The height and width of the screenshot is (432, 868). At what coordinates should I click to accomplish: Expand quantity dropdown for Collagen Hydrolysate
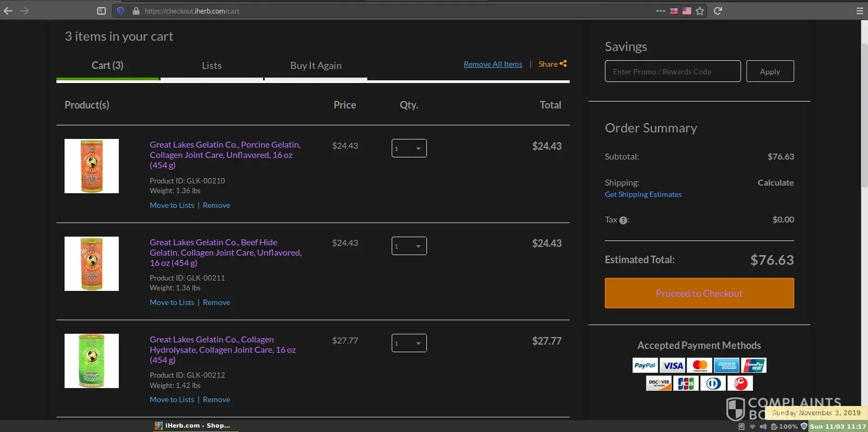pos(409,343)
